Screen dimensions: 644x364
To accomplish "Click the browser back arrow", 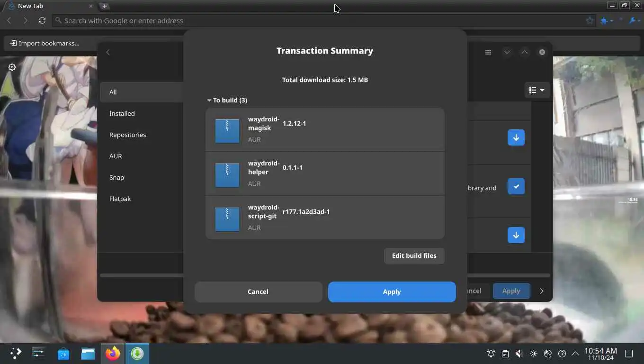I will [9, 20].
